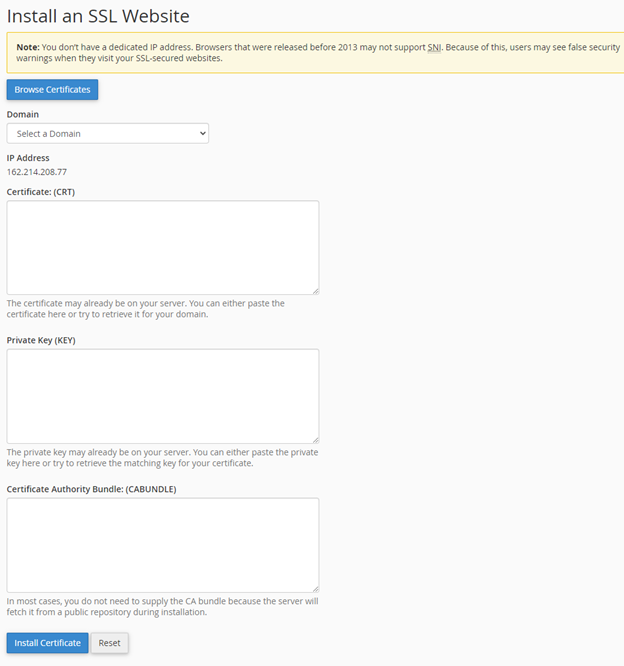Click the bold Note: text in the yellow banner
The height and width of the screenshot is (666, 624).
(28, 47)
